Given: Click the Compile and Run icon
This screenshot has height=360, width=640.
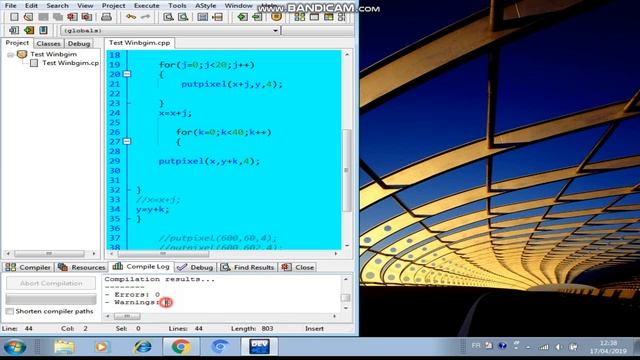Looking at the screenshot, I should [329, 17].
